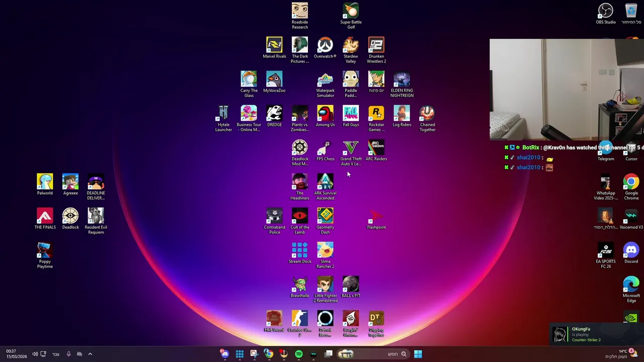Select the Marvel Rivals desktop icon

tap(274, 48)
